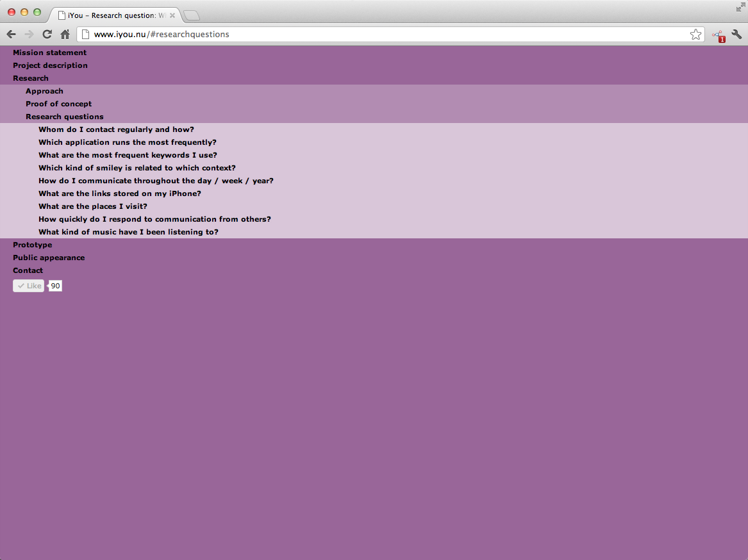Open the wrench settings menu
Screen dimensions: 748x560
tap(736, 35)
